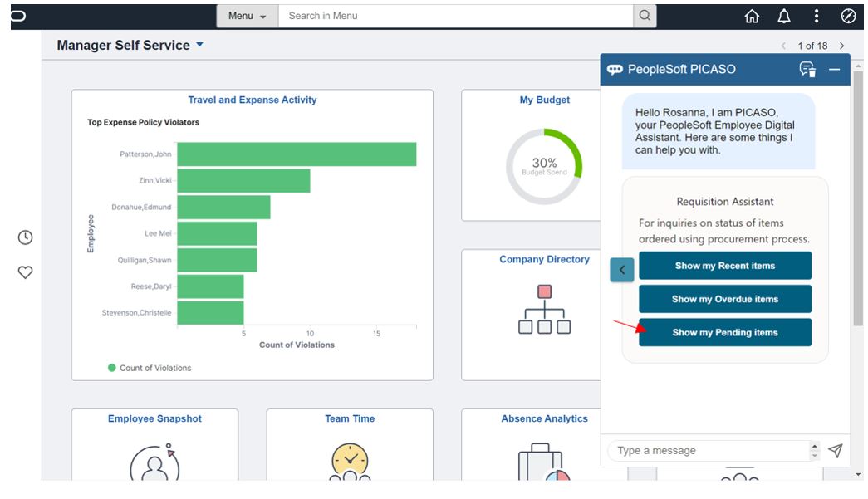Viewport: 868px width, 499px height.
Task: Click the Lee Mei violations bar
Action: [217, 233]
